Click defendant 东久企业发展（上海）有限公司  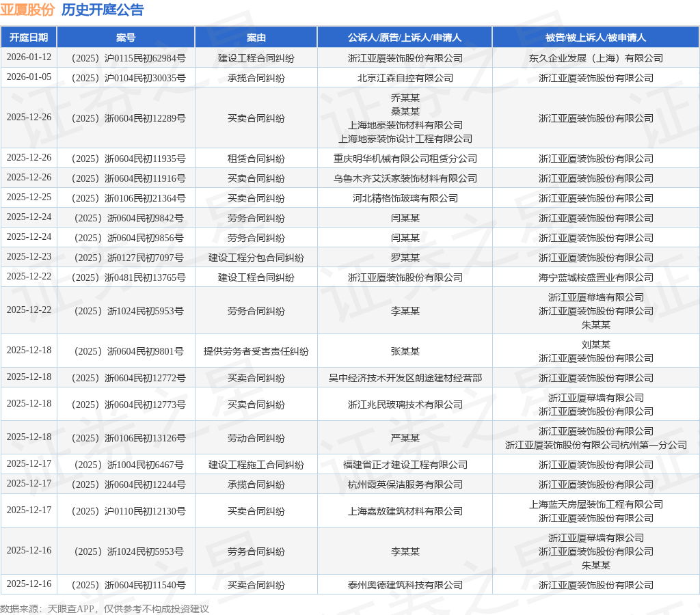tap(595, 59)
